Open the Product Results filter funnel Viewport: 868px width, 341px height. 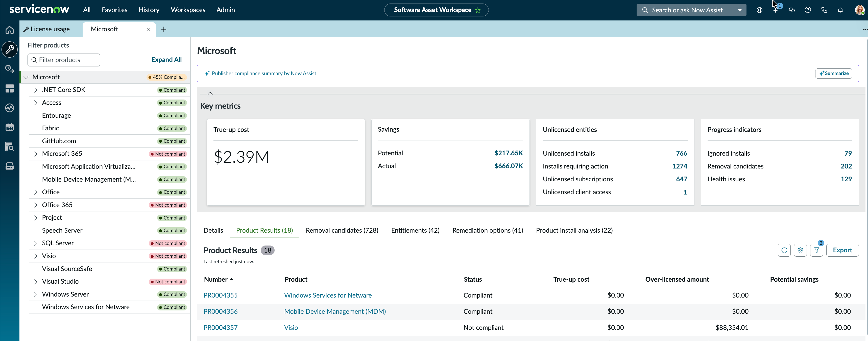816,250
